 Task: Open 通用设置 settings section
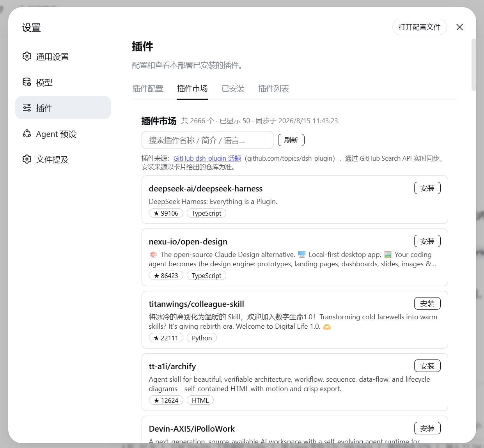[x=63, y=57]
